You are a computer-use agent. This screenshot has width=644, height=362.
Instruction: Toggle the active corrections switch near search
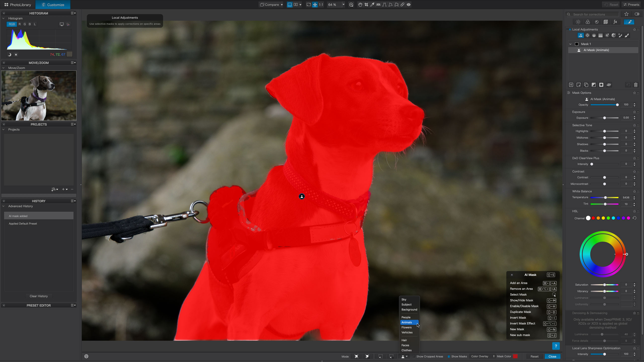637,14
